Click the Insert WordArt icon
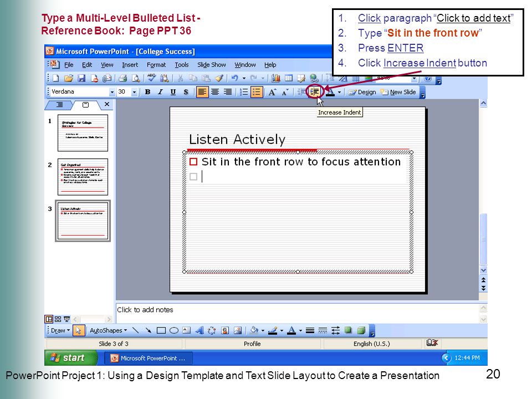 point(199,330)
